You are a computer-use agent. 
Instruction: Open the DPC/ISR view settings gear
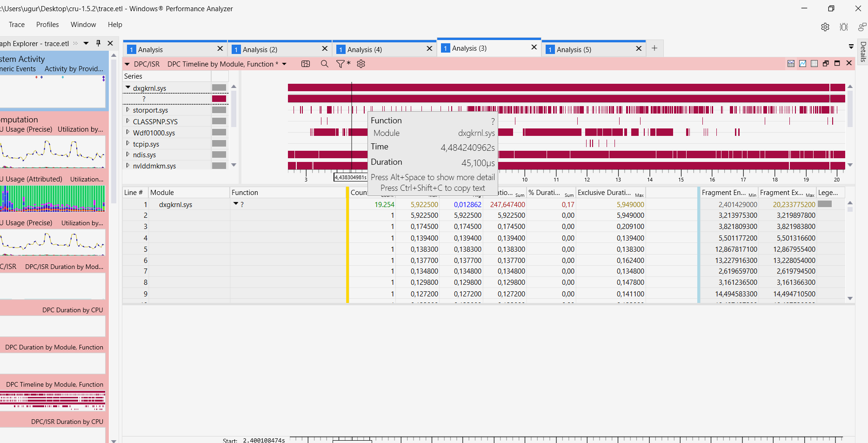point(361,64)
